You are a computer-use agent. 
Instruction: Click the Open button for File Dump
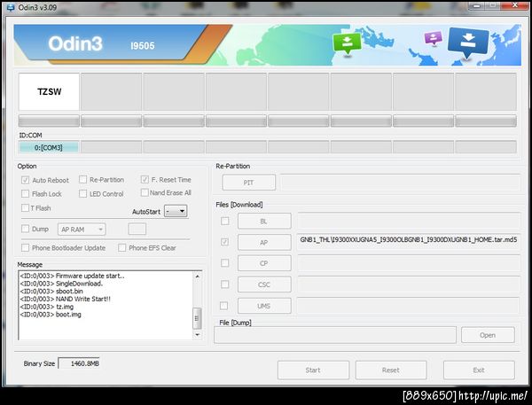coord(488,335)
